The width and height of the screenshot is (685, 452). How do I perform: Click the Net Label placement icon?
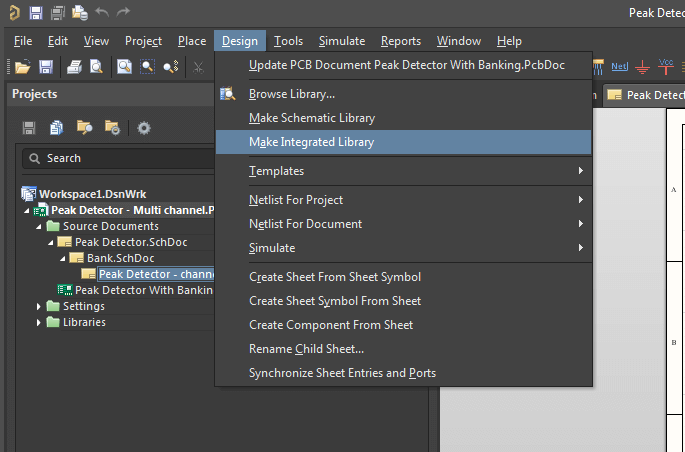(620, 67)
